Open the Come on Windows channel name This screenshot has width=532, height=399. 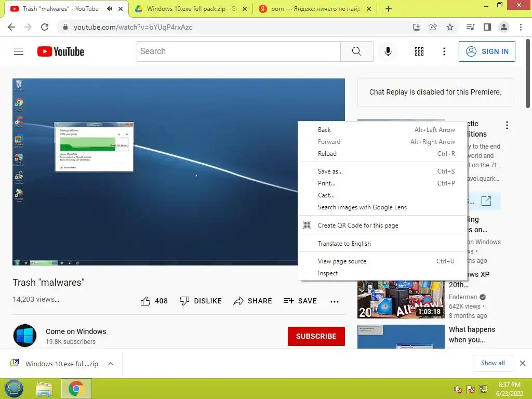pyautogui.click(x=76, y=331)
